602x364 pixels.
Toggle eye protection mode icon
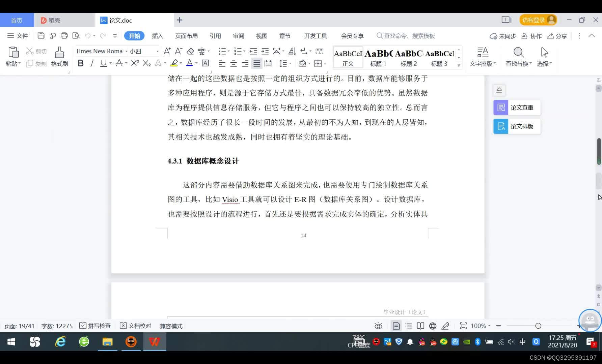point(378,326)
